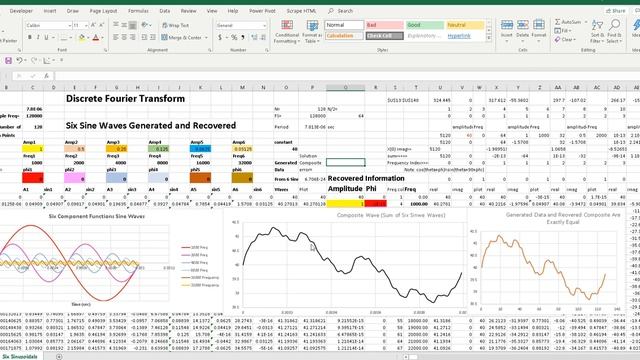Toggle Bold formatting
Image resolution: width=640 pixels, height=360 pixels.
coord(30,38)
